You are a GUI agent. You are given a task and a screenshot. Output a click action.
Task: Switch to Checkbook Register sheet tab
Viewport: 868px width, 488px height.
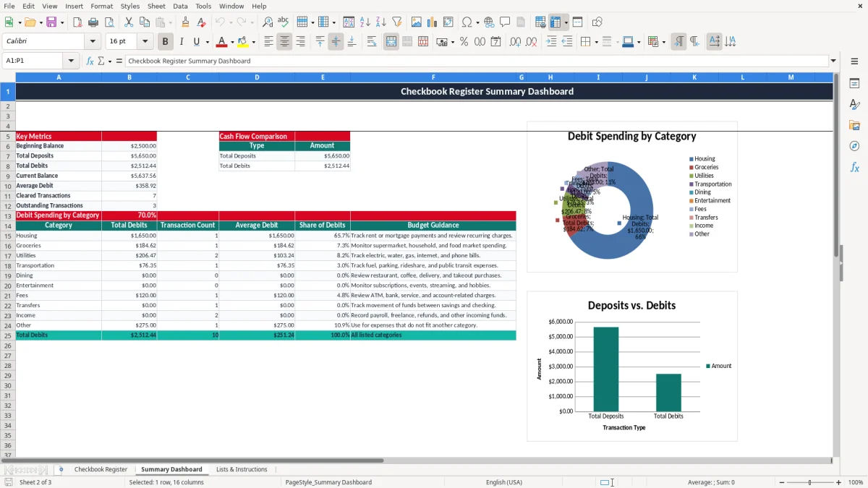tap(101, 469)
